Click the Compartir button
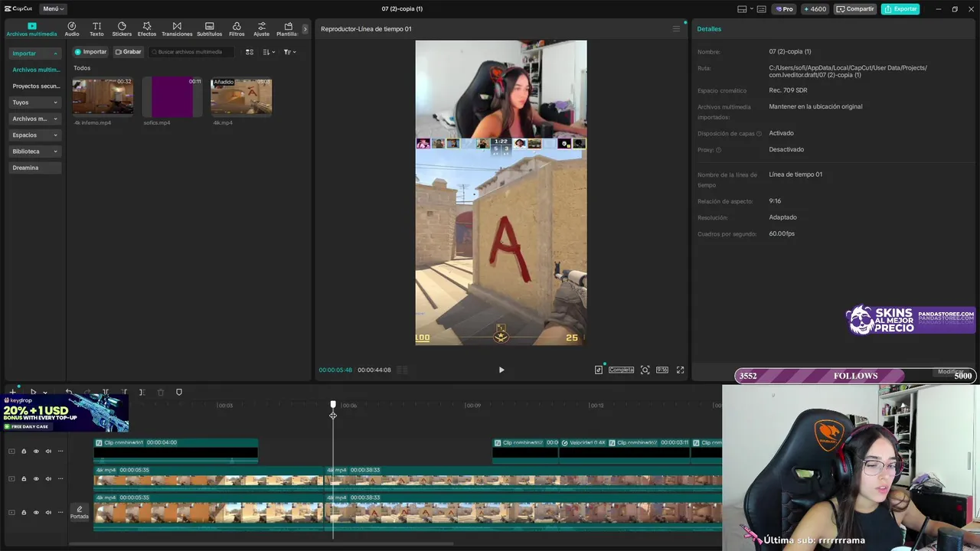Screen dimensions: 980x551 pyautogui.click(x=855, y=9)
